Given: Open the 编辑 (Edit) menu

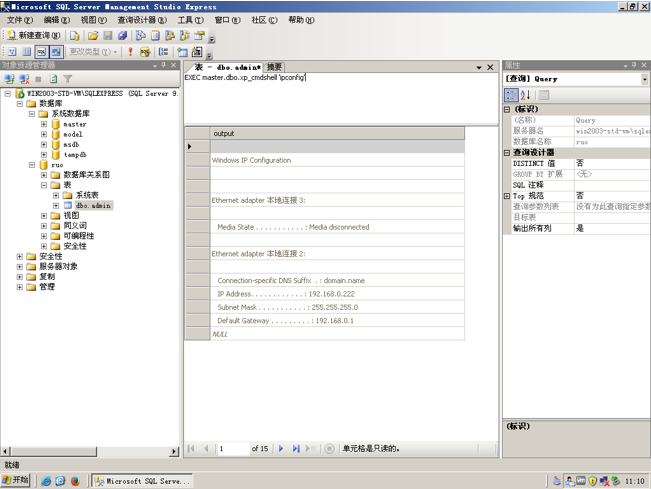Looking at the screenshot, I should tap(56, 20).
